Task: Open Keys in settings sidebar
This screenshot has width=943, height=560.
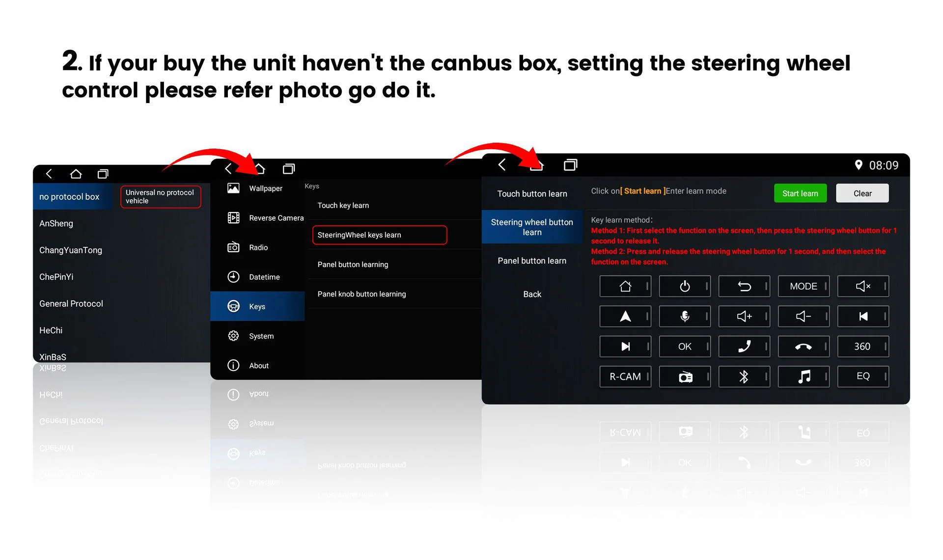Action: click(257, 306)
